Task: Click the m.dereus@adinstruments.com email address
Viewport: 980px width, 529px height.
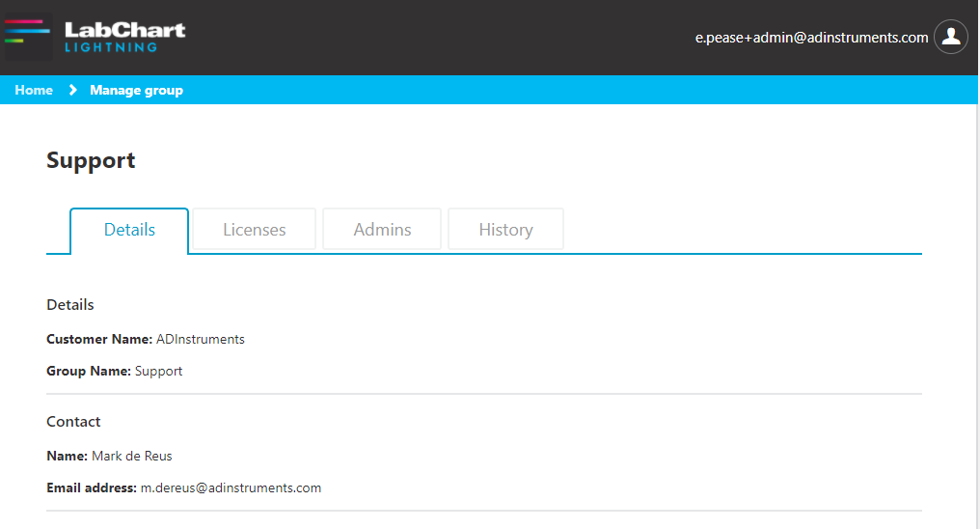Action: coord(231,487)
